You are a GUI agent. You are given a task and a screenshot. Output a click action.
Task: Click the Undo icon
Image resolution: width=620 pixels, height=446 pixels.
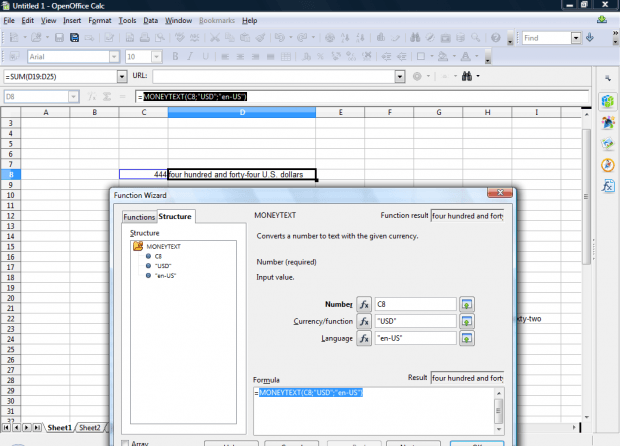280,38
